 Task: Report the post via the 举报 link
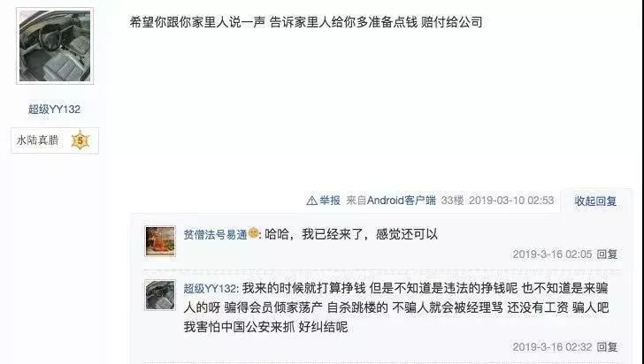pos(330,201)
